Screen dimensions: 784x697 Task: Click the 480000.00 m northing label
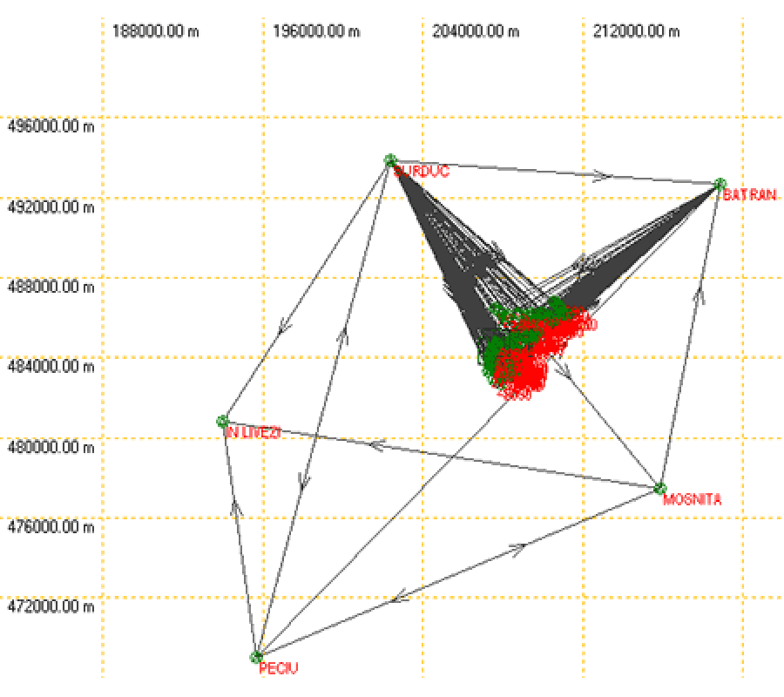coord(51,446)
